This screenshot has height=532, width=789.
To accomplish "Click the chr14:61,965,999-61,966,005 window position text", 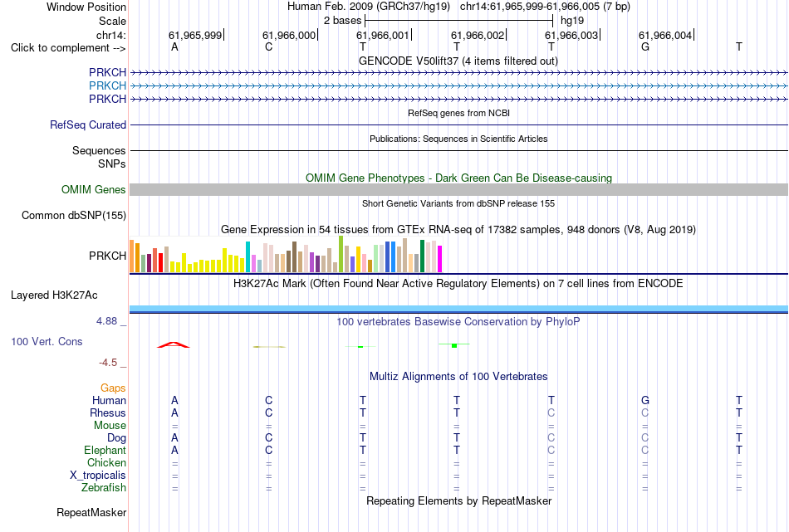I will pos(545,7).
